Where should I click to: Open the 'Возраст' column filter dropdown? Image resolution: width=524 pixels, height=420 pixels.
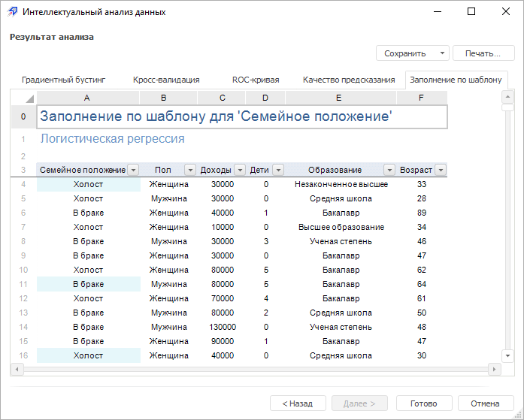click(x=441, y=170)
